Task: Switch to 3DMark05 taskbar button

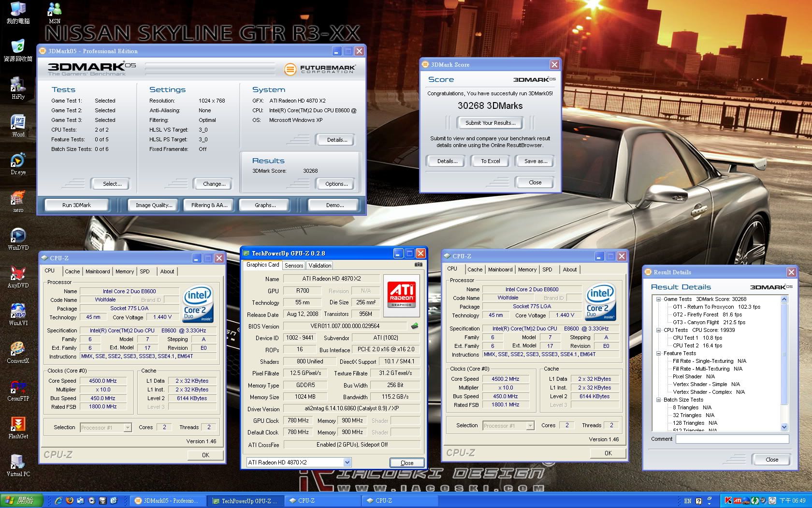Action: click(x=169, y=501)
